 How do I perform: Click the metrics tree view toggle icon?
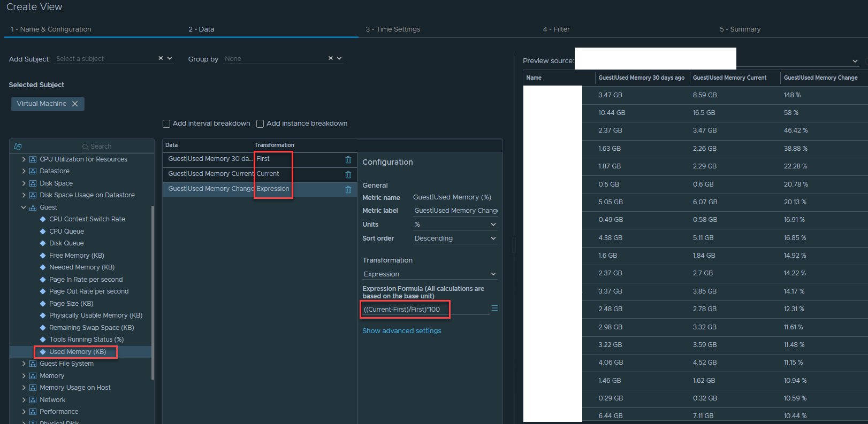click(18, 146)
